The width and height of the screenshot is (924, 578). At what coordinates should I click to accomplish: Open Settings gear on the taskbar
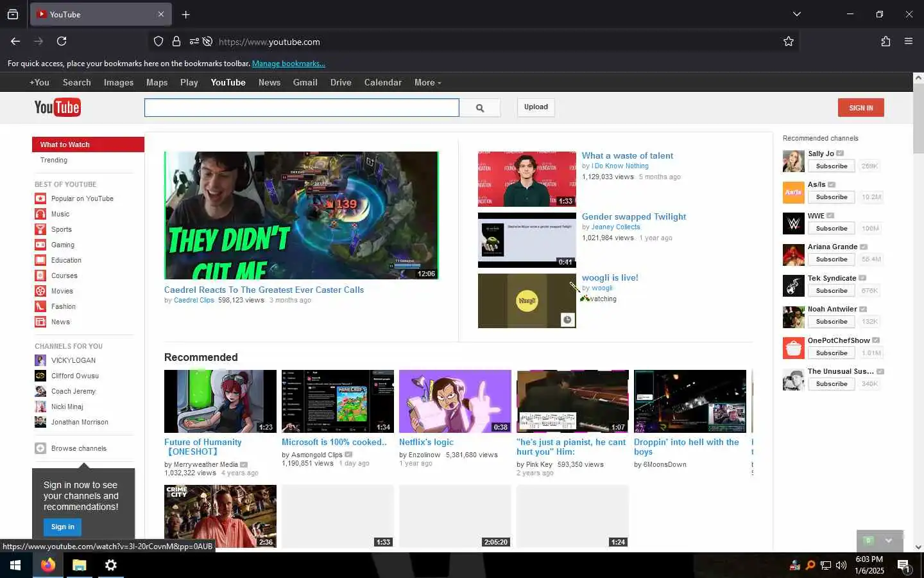click(x=111, y=565)
